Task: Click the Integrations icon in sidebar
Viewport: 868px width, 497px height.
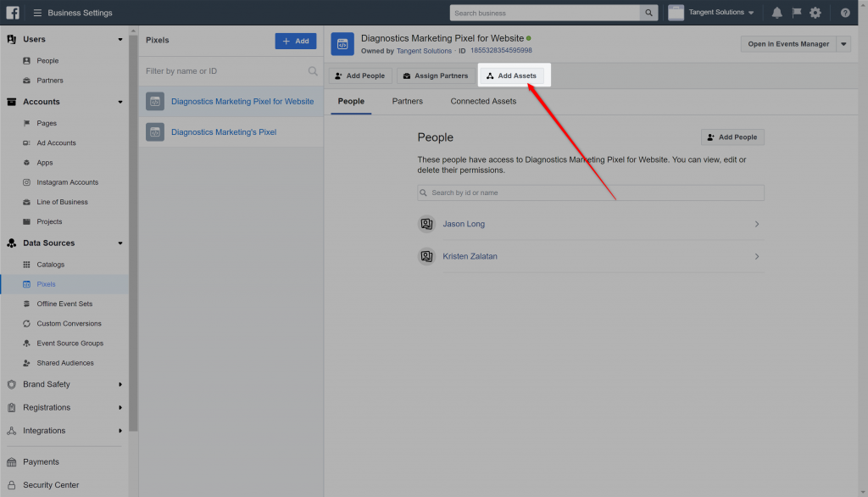Action: 12,431
